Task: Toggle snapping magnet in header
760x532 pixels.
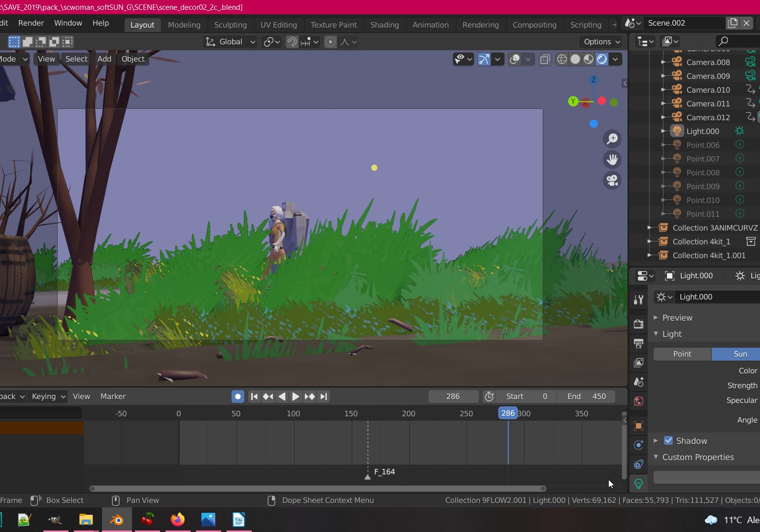Action: click(x=292, y=42)
